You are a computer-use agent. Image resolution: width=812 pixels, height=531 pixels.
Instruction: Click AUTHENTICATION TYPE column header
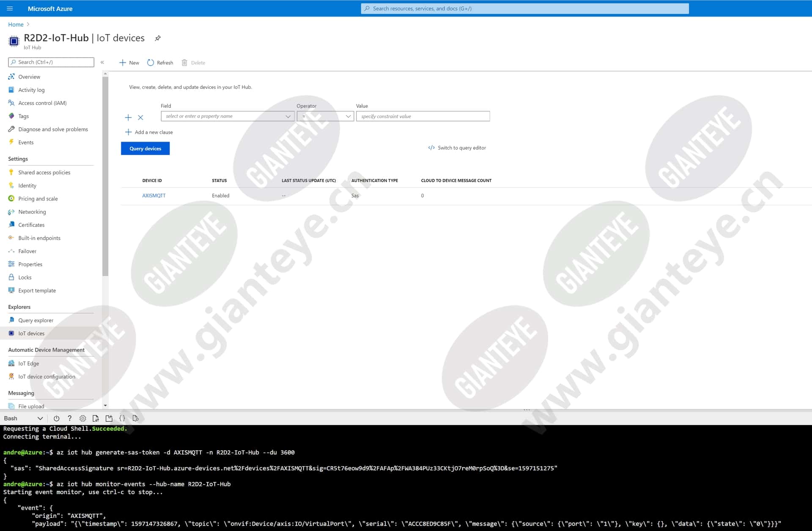[374, 181]
